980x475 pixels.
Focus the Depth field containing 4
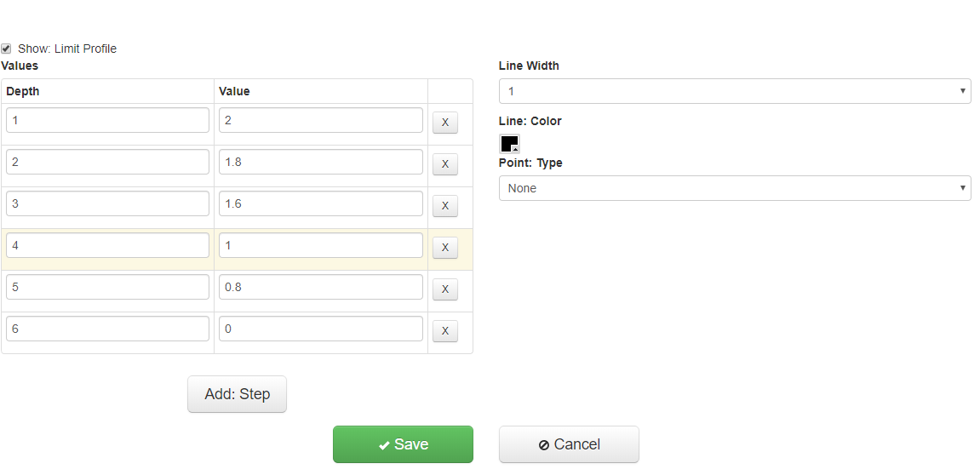107,245
